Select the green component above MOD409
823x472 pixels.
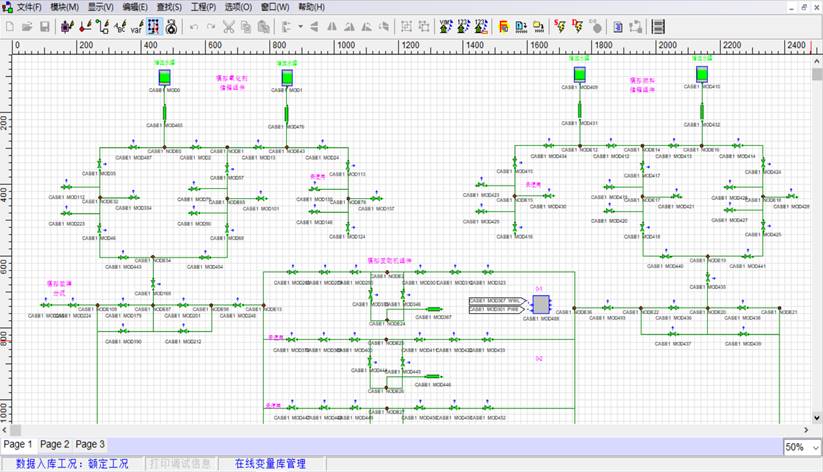pyautogui.click(x=578, y=74)
